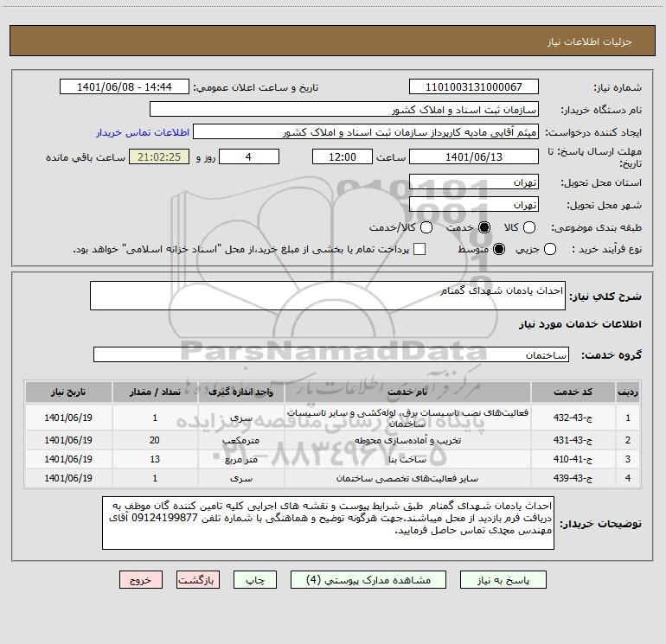This screenshot has width=666, height=644.
Task: Choose the متوسط purchase type radio
Action: pyautogui.click(x=499, y=249)
